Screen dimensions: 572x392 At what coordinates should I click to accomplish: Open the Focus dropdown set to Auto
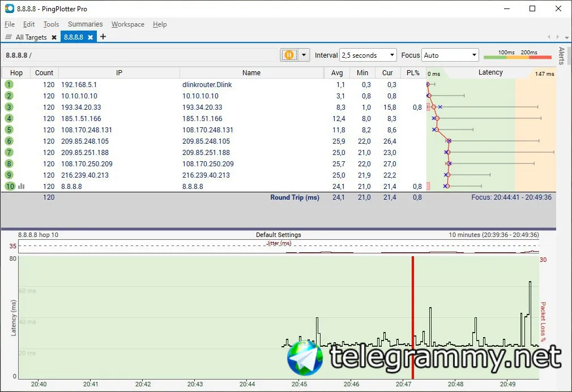tap(450, 55)
